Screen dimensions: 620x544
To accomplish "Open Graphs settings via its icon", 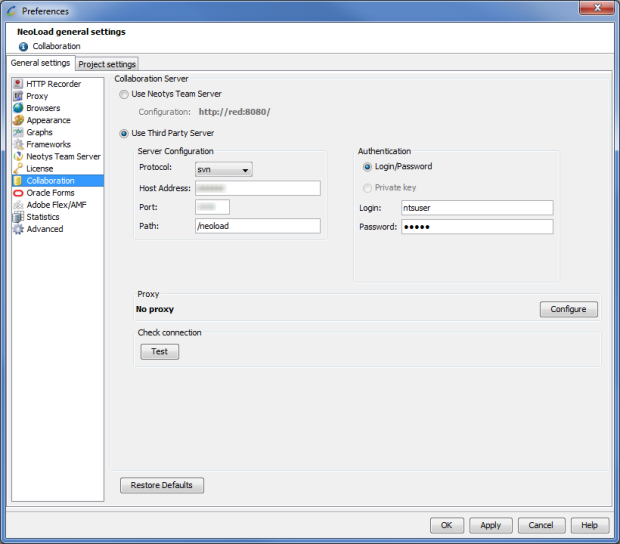I will [18, 132].
